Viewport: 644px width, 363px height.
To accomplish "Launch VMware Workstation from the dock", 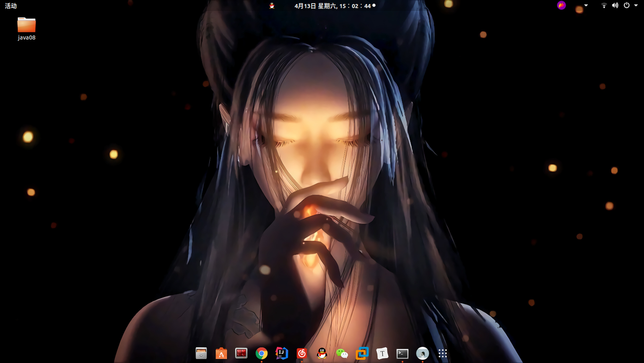I will tap(362, 353).
